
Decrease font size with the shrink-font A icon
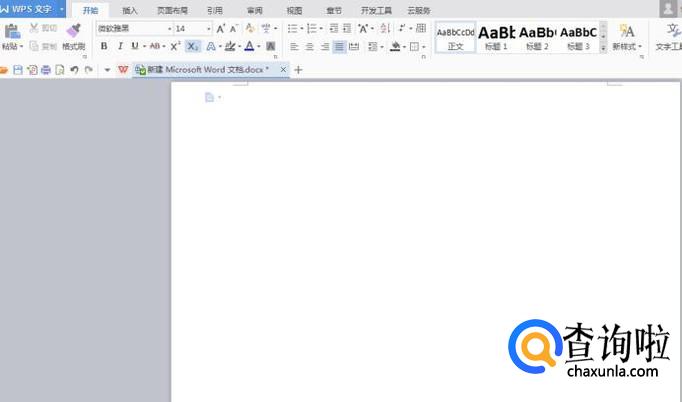pyautogui.click(x=234, y=29)
